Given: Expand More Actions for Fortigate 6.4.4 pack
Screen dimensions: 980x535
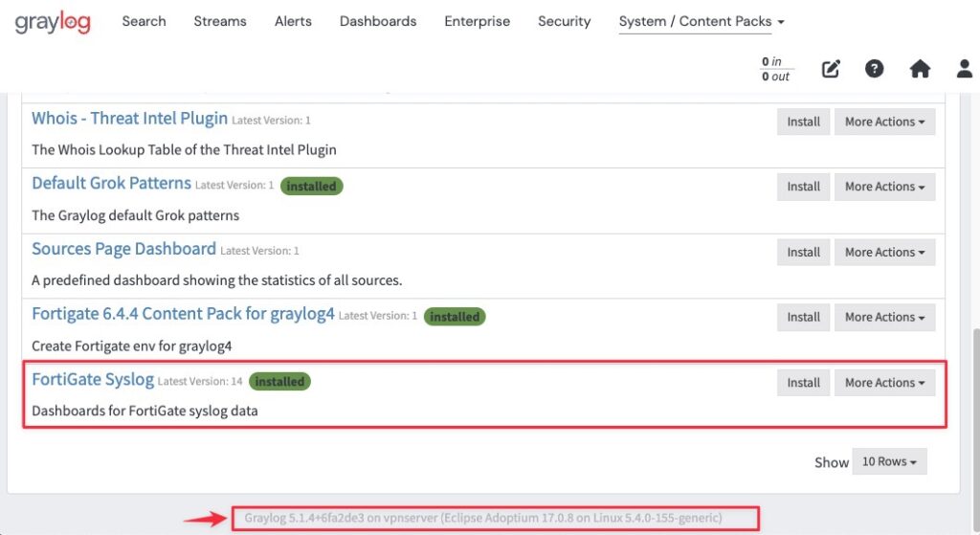Looking at the screenshot, I should 884,318.
